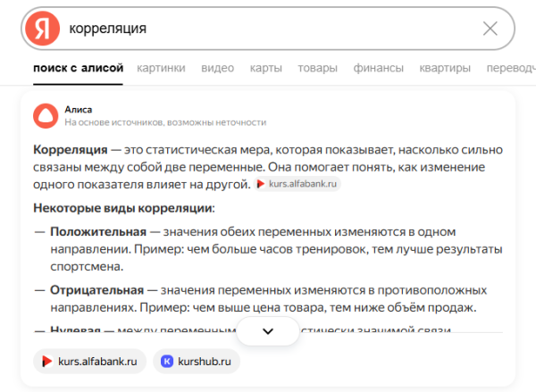
Task: Clear the search query with the X icon
Action: [490, 29]
